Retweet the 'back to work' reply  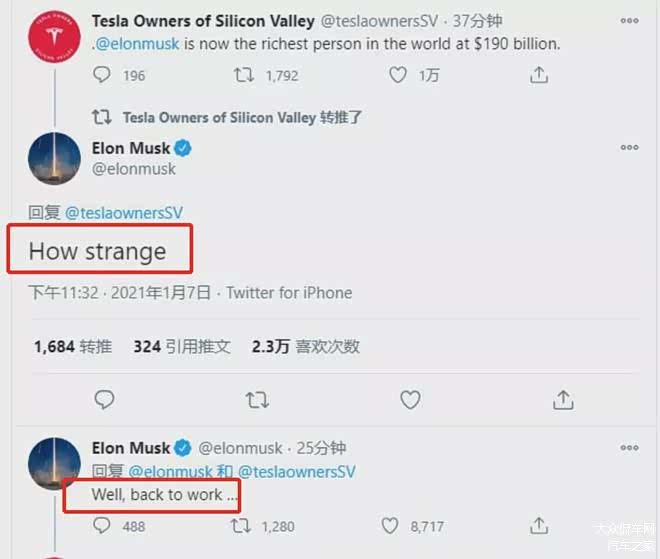click(x=242, y=525)
